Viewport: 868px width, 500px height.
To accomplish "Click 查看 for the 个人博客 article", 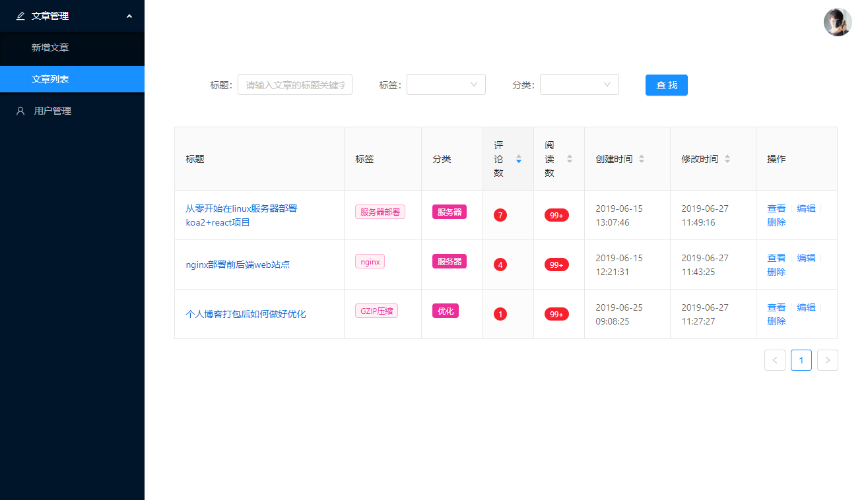I will (x=776, y=307).
